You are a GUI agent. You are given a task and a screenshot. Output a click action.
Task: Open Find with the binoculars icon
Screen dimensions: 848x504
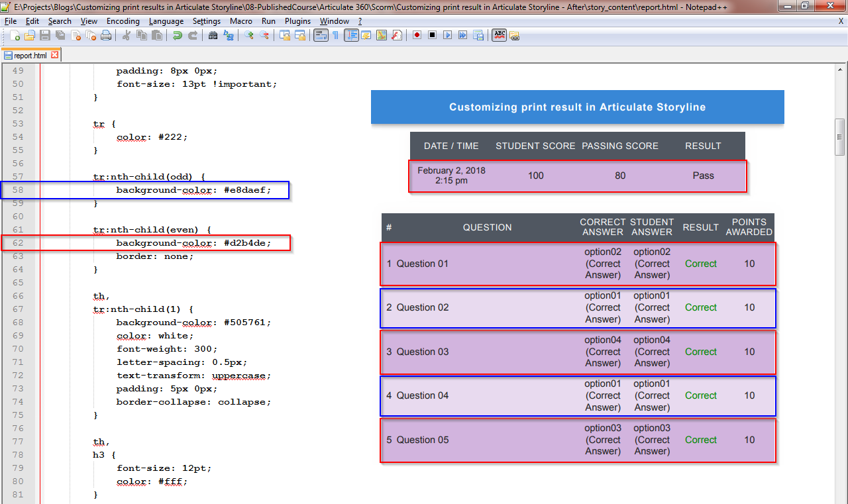click(x=213, y=35)
